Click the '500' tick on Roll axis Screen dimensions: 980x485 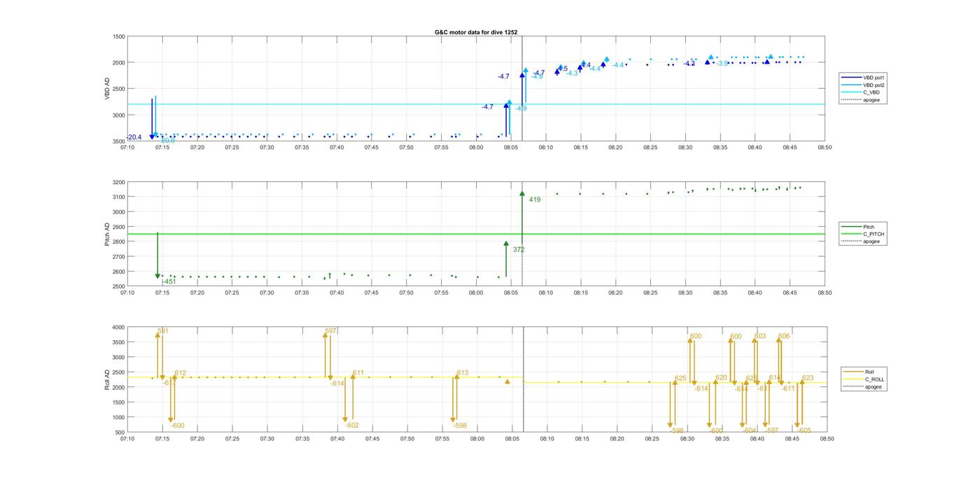(x=120, y=432)
